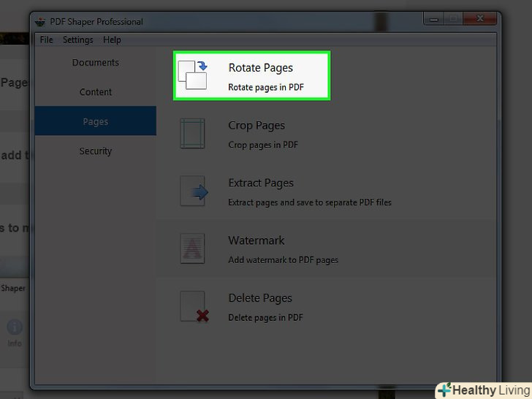Viewport: 532px width, 399px height.
Task: Choose the Delete Pages title
Action: (x=260, y=298)
